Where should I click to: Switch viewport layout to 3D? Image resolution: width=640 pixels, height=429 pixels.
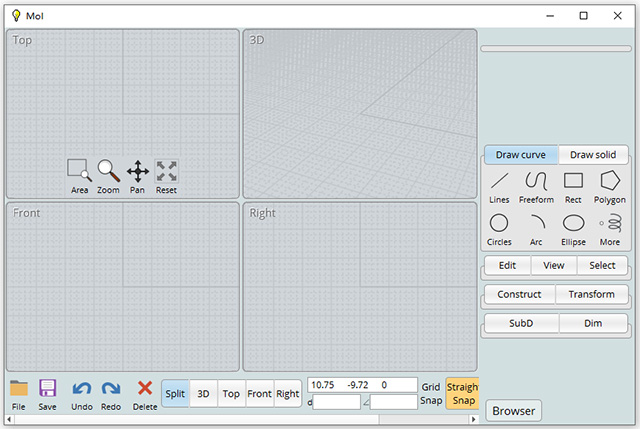coord(203,394)
